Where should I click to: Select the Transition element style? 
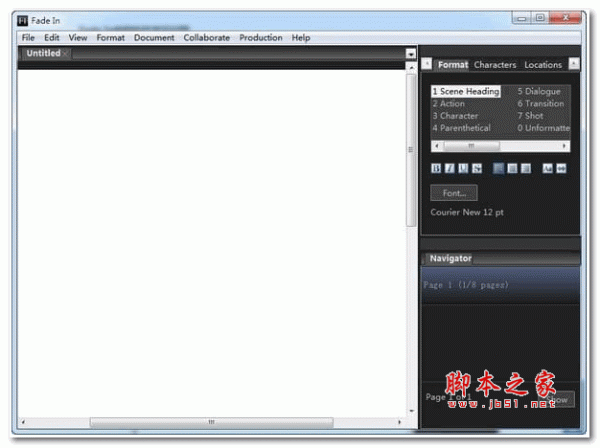(x=541, y=104)
